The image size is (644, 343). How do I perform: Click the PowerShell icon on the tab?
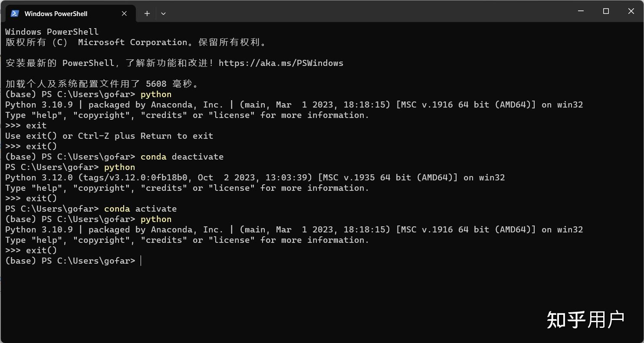point(15,13)
